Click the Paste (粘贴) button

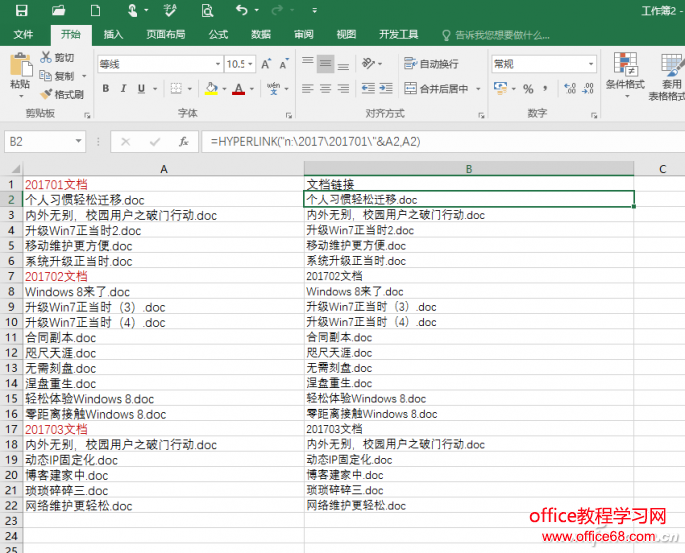[20, 72]
